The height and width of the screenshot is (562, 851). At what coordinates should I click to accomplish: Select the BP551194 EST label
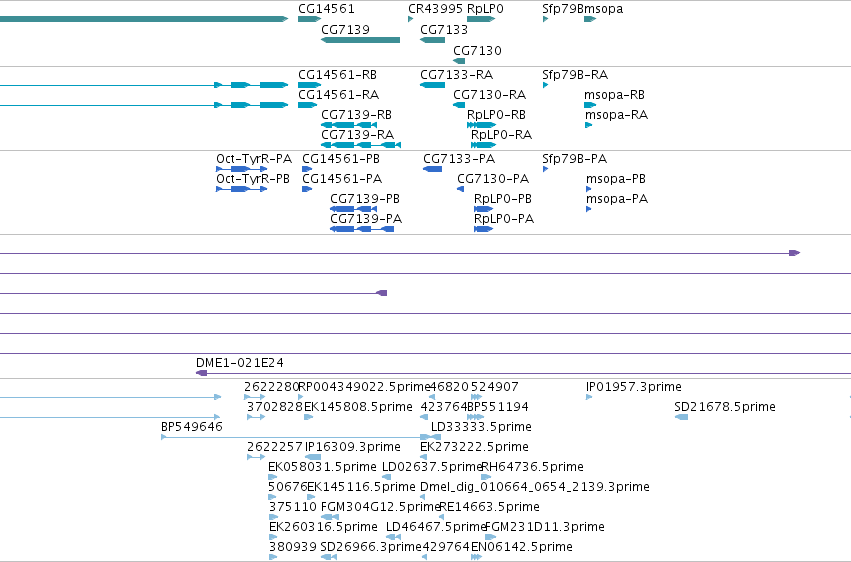click(498, 406)
